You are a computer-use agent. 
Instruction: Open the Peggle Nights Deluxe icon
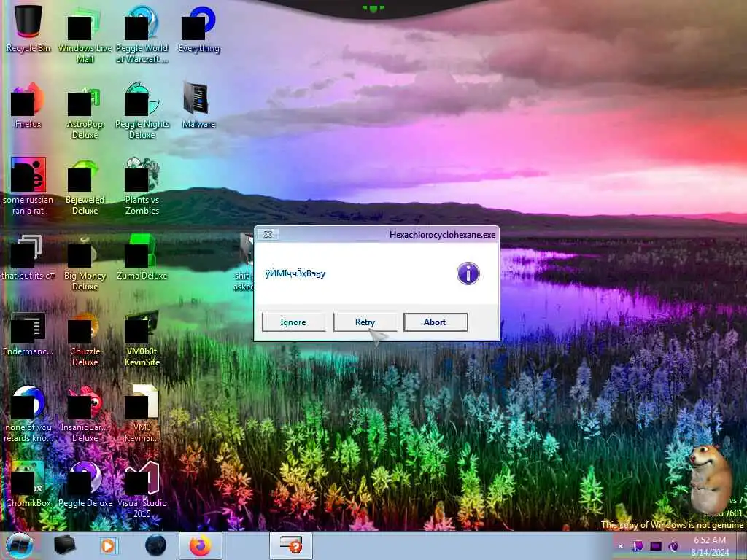click(142, 111)
